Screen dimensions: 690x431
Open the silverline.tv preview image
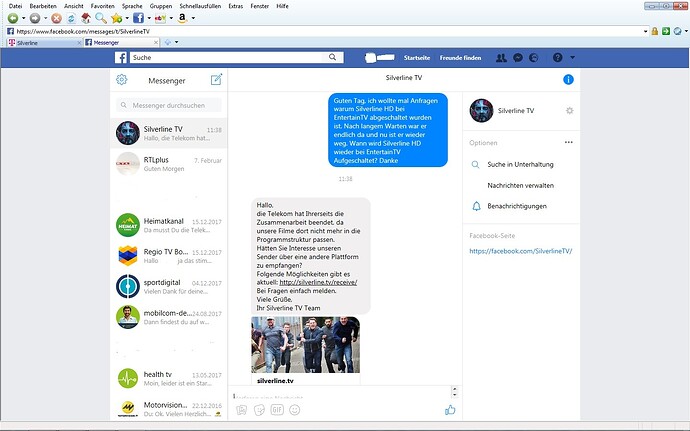coord(305,345)
